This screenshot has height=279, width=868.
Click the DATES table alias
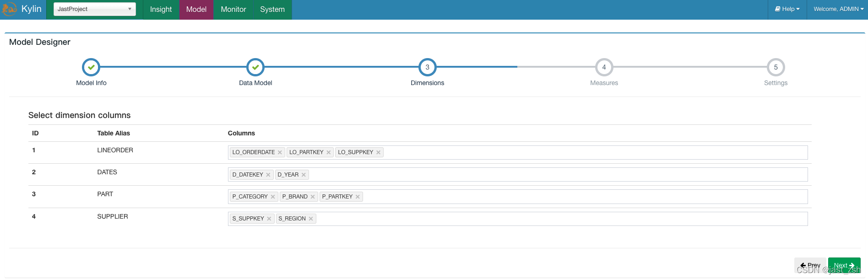click(x=107, y=172)
